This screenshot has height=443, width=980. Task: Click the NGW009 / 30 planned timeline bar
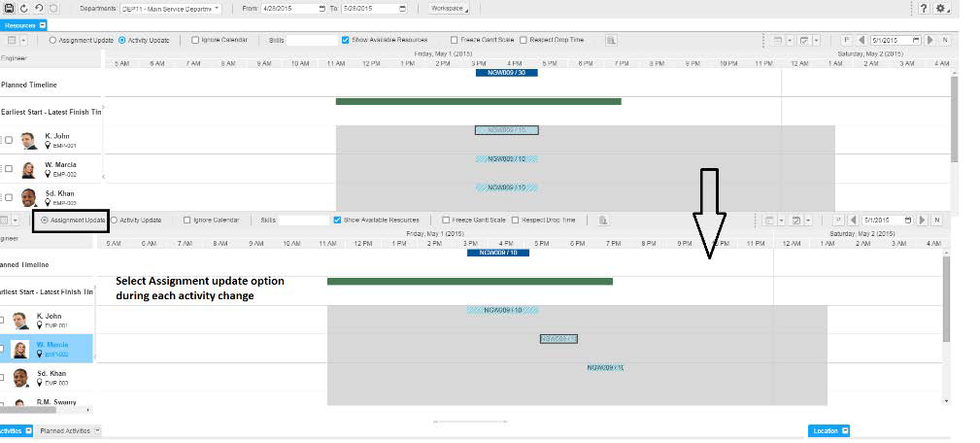[x=506, y=73]
